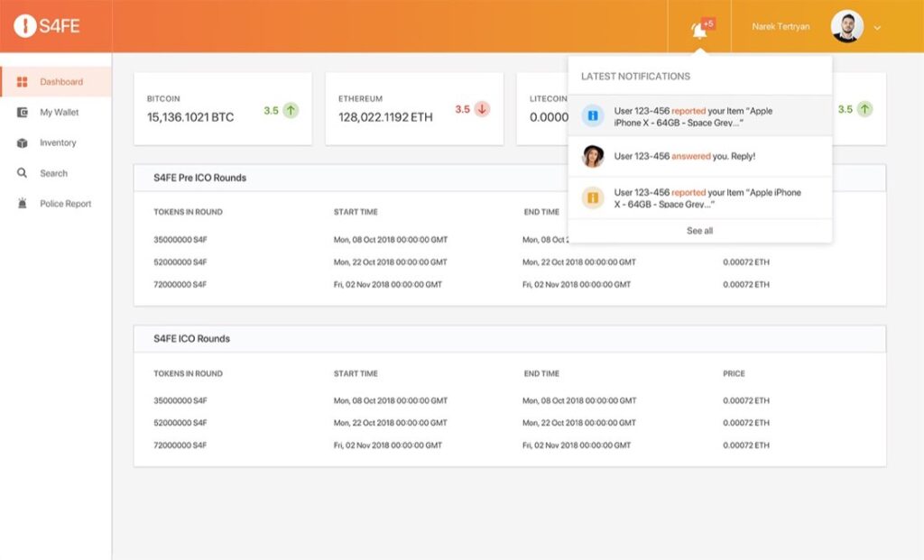
Task: Open Dashboard in the sidebar
Action: click(x=56, y=82)
